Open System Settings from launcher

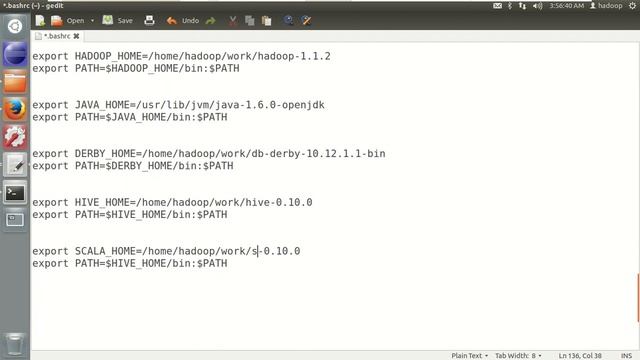15,137
